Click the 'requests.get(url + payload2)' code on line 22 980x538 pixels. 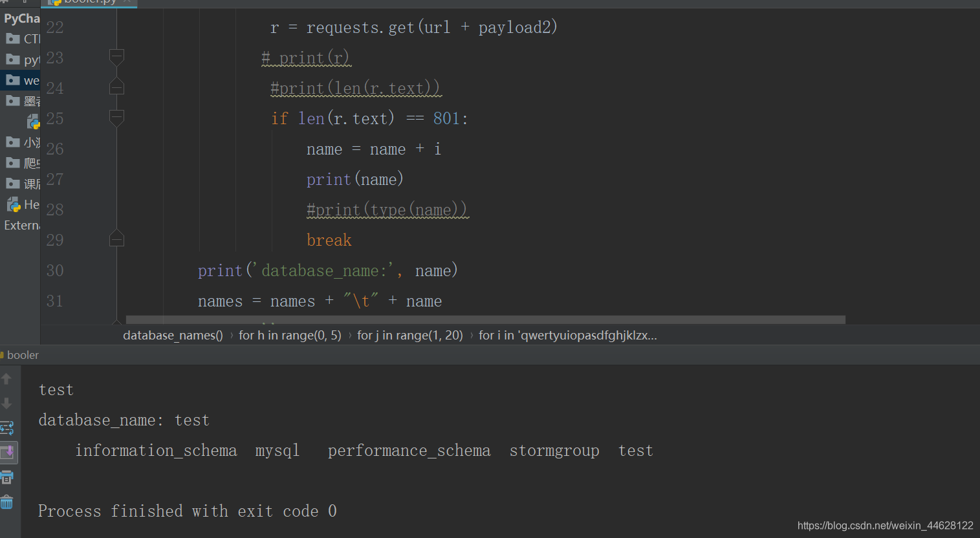(431, 27)
